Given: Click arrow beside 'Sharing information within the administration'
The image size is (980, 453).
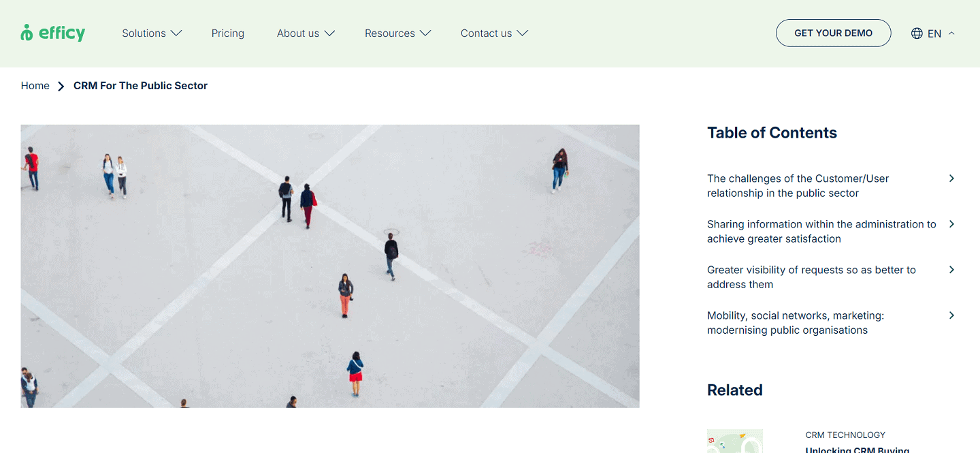Looking at the screenshot, I should 951,224.
